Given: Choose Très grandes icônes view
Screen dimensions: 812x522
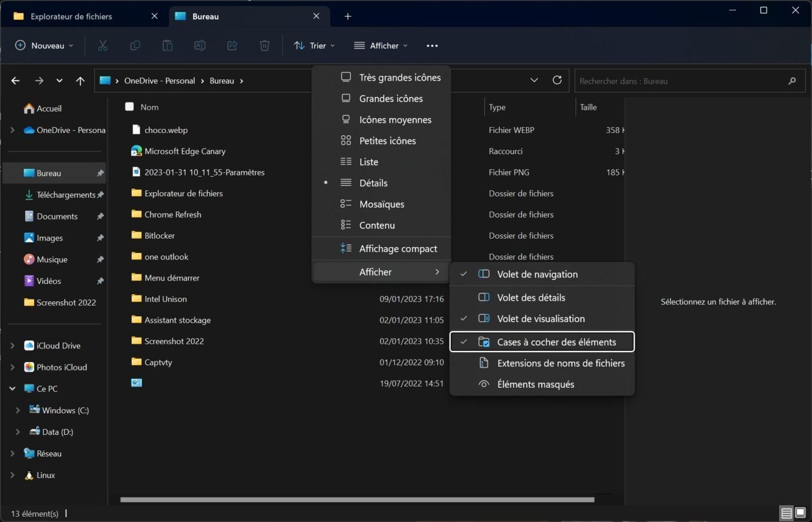Looking at the screenshot, I should coord(381,78).
